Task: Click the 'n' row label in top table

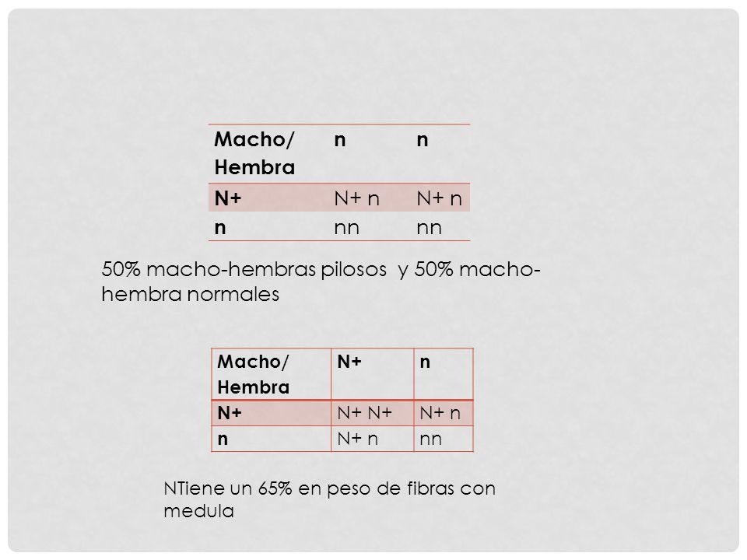Action: point(268,226)
